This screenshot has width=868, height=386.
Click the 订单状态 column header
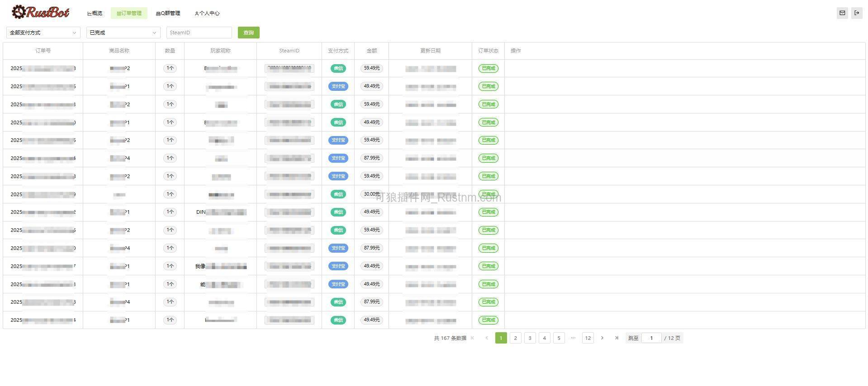[x=488, y=51]
